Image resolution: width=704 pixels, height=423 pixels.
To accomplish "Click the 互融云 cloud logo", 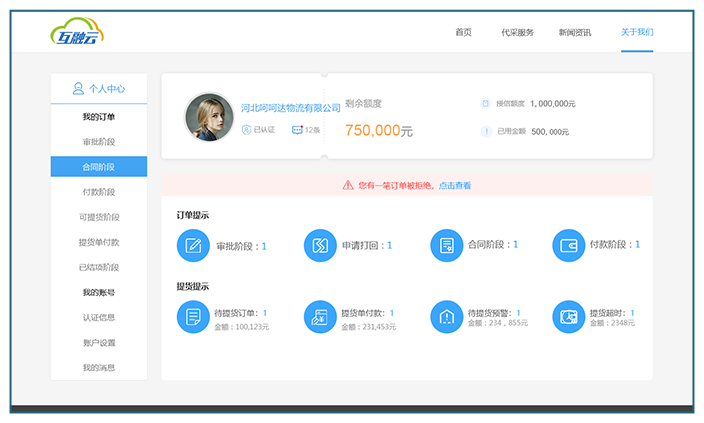I will point(78,33).
